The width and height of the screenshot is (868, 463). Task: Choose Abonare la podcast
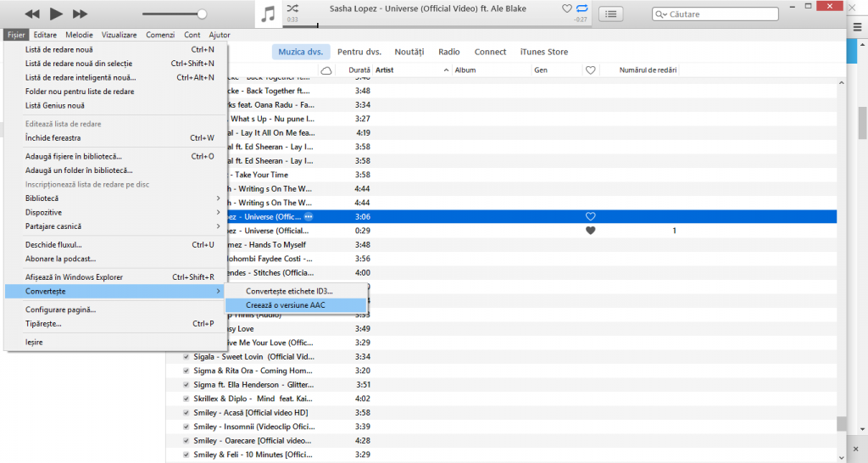[x=115, y=259]
